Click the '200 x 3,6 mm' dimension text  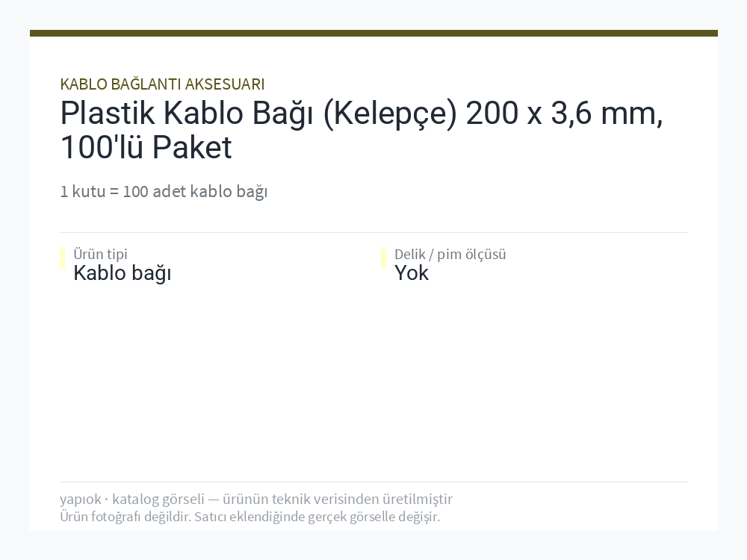(x=564, y=113)
